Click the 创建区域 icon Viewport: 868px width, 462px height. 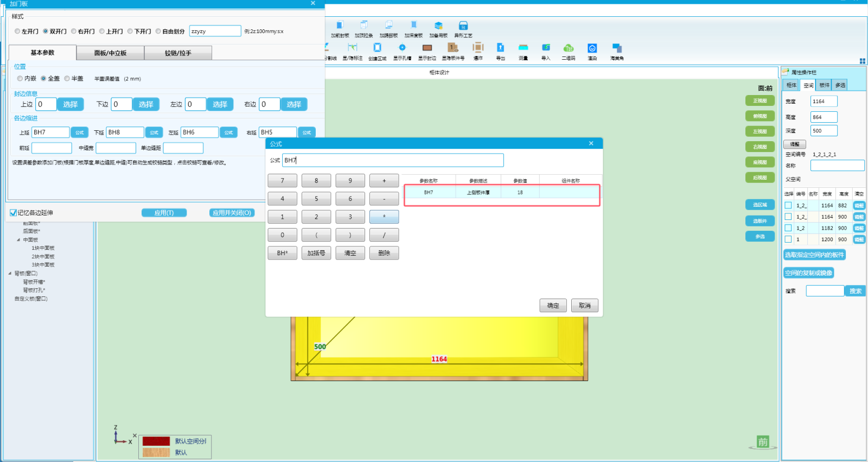click(x=378, y=52)
